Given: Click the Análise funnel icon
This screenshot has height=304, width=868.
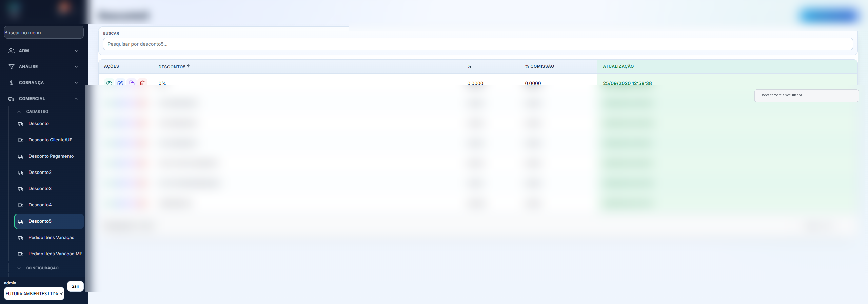Looking at the screenshot, I should (x=12, y=67).
